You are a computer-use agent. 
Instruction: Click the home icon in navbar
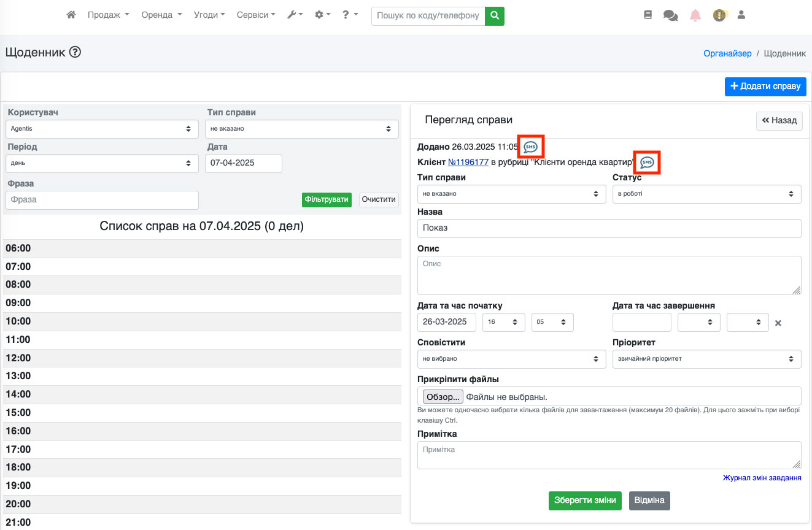(x=71, y=15)
